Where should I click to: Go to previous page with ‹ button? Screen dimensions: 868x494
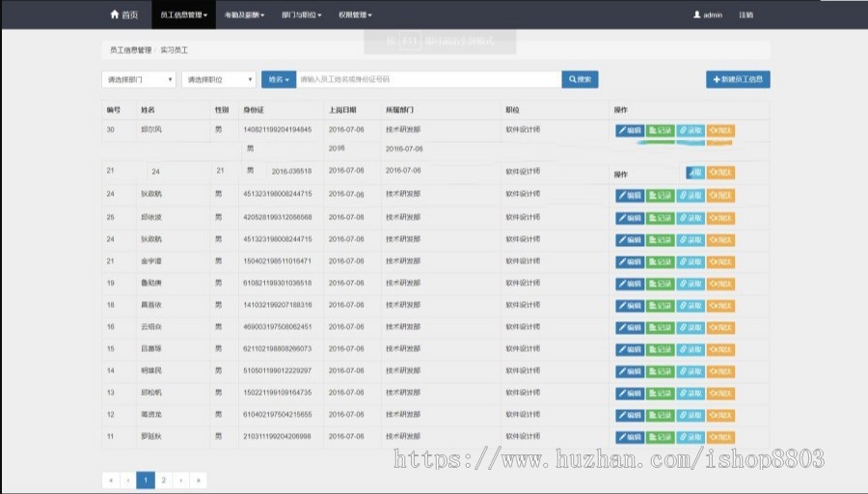[x=128, y=480]
